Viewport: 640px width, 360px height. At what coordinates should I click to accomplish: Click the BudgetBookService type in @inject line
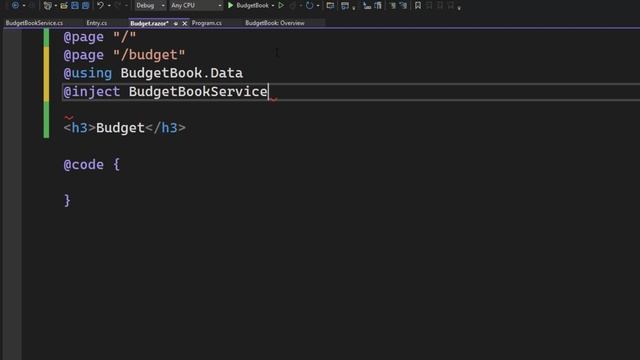[198, 91]
